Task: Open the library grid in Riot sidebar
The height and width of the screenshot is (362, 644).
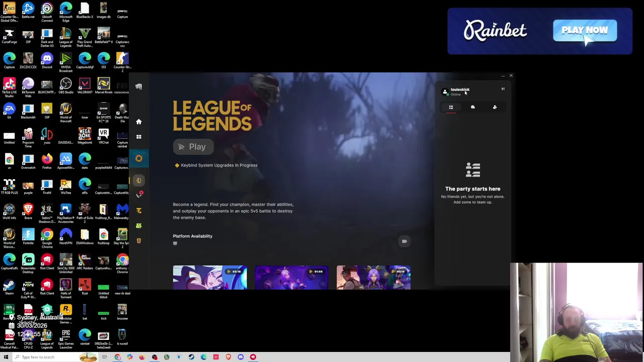Action: coord(139,137)
